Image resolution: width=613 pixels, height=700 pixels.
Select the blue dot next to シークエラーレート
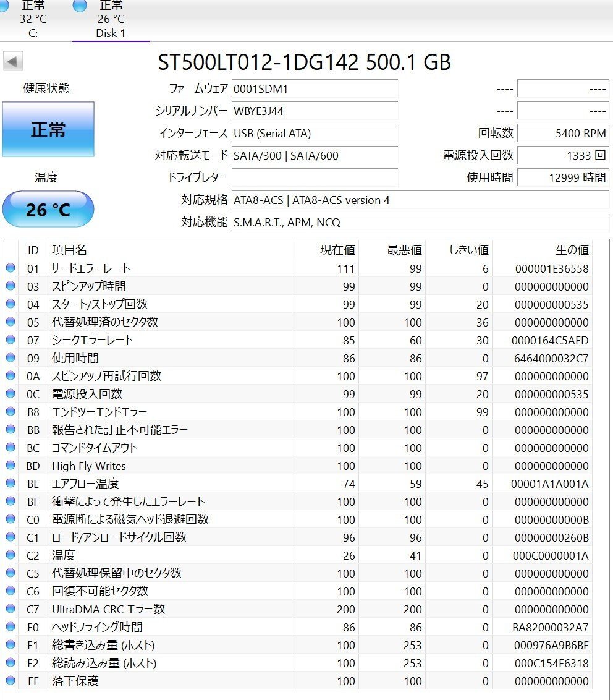(x=10, y=339)
